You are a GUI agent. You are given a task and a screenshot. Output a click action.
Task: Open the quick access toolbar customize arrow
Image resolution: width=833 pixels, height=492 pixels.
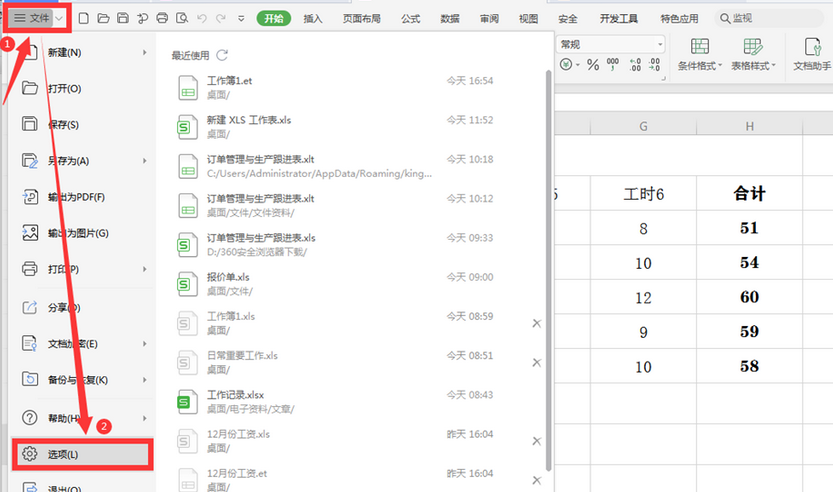coord(241,19)
